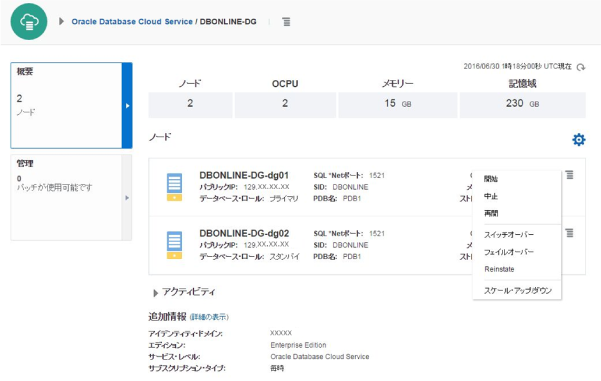Click the 詳細の表示 link
The image size is (601, 381).
[x=209, y=317]
